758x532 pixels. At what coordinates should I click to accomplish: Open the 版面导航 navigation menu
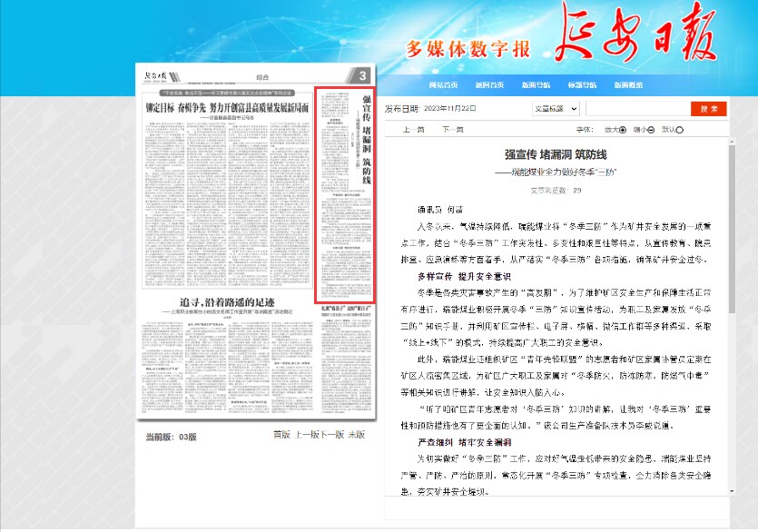pos(537,85)
